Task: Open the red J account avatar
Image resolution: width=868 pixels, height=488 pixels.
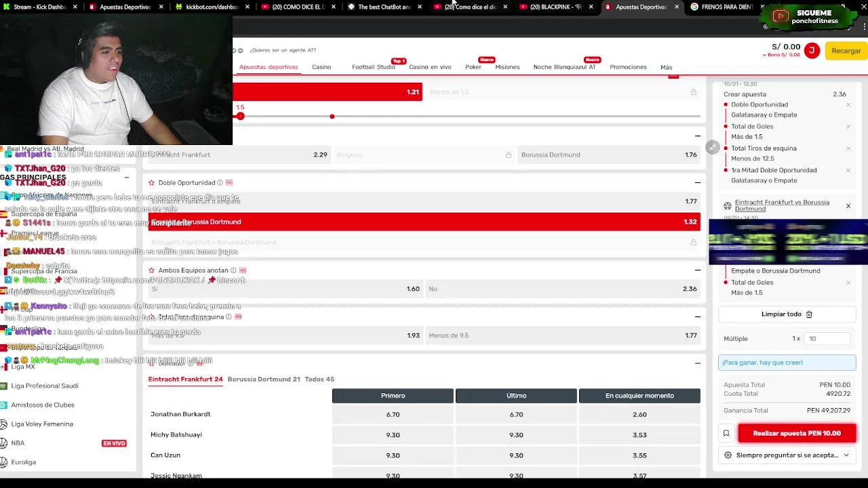Action: tap(812, 51)
